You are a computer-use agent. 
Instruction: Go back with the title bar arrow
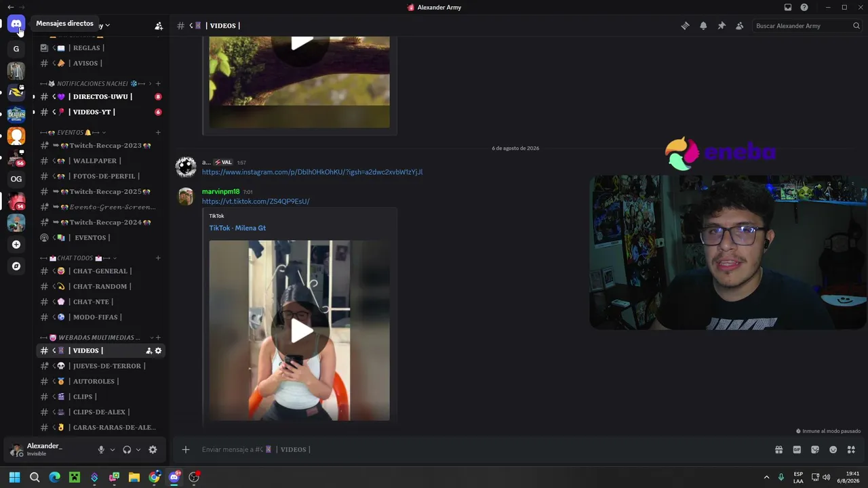click(10, 7)
